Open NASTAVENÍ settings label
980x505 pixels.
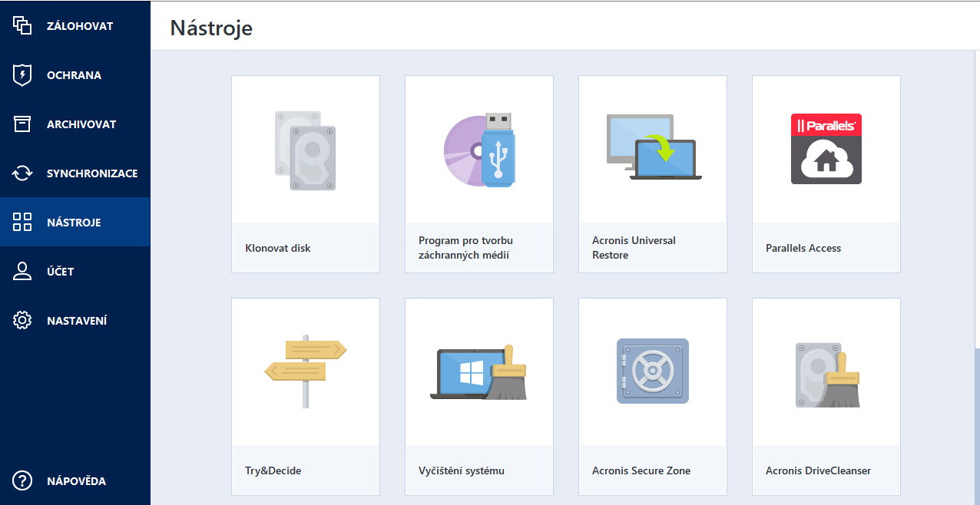[77, 321]
